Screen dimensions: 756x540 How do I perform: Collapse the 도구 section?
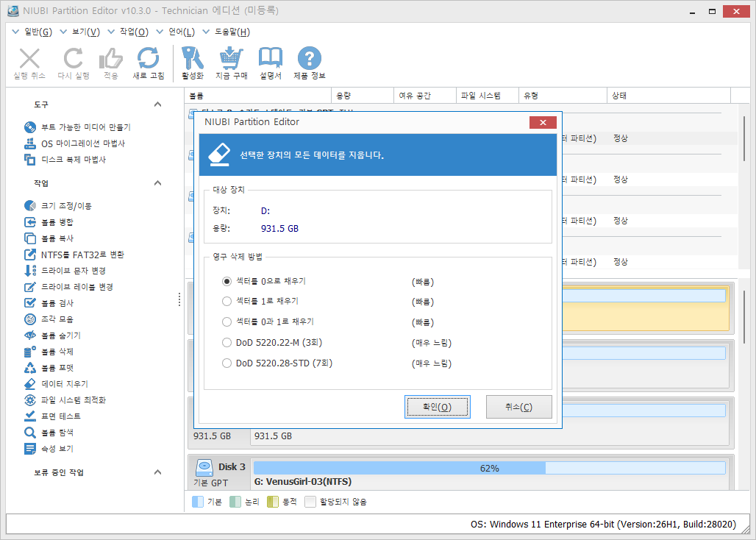pos(157,104)
